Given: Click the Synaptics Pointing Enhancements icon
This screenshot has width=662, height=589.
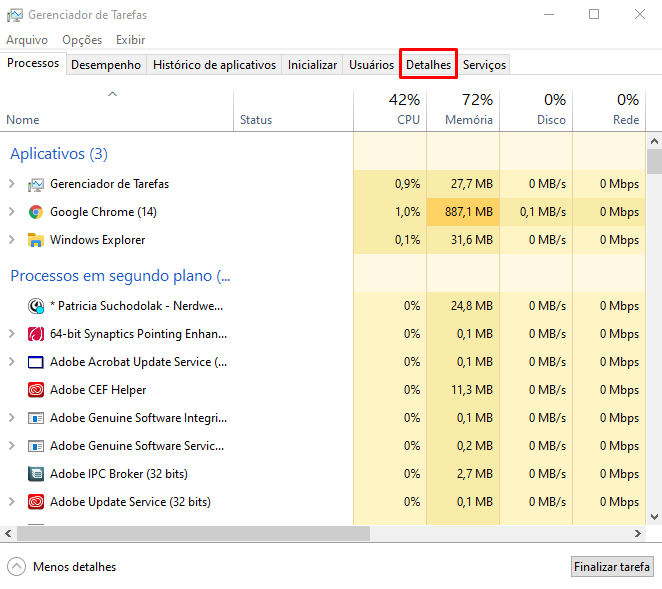Looking at the screenshot, I should [36, 334].
